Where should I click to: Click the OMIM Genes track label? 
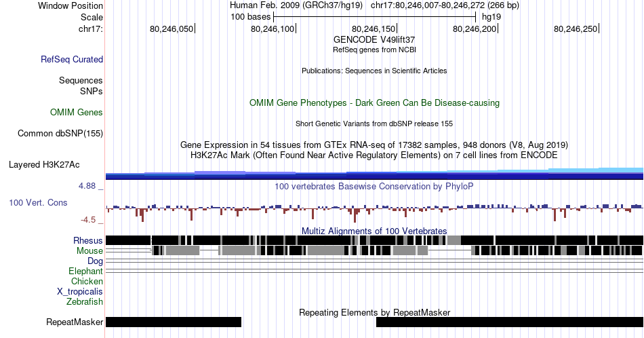click(x=77, y=112)
